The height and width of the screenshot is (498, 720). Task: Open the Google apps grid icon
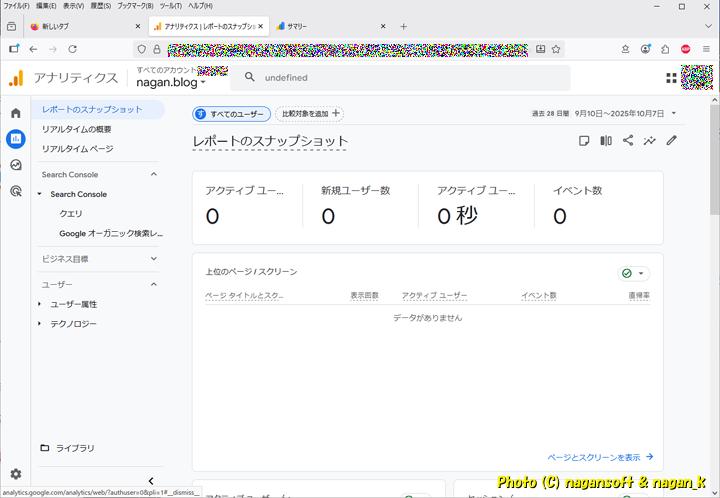(671, 77)
